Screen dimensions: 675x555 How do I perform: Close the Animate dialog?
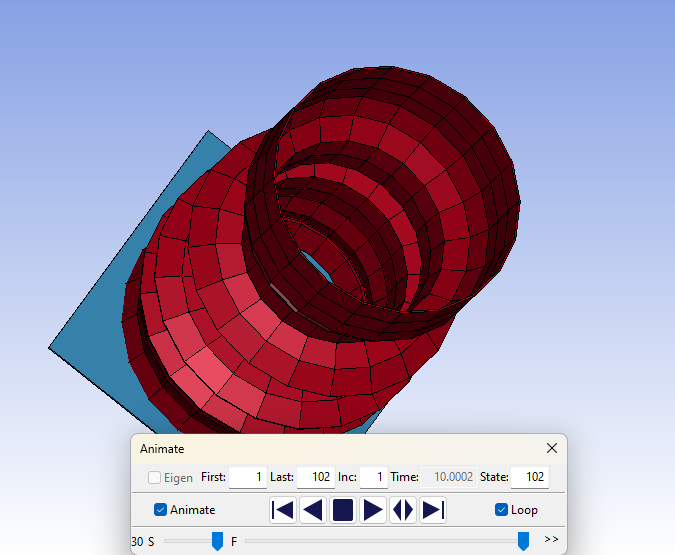click(552, 449)
